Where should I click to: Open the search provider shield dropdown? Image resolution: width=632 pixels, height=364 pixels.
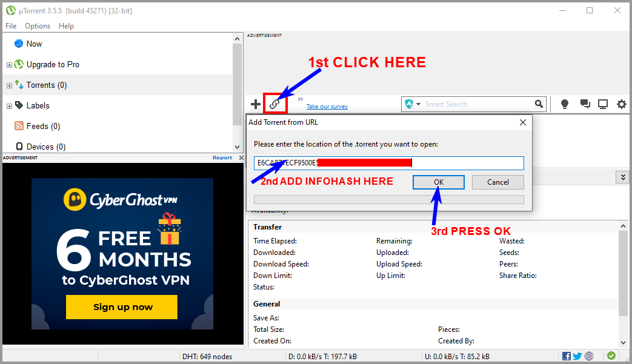tap(413, 104)
